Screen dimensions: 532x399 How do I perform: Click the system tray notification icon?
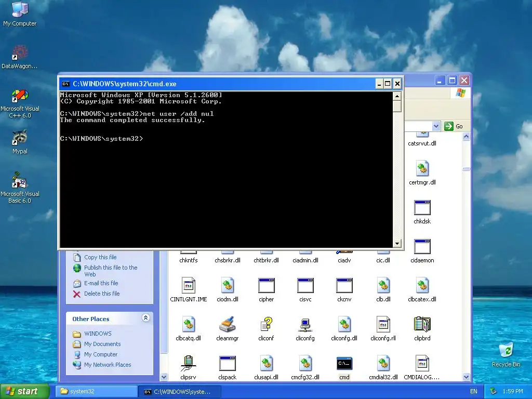494,391
